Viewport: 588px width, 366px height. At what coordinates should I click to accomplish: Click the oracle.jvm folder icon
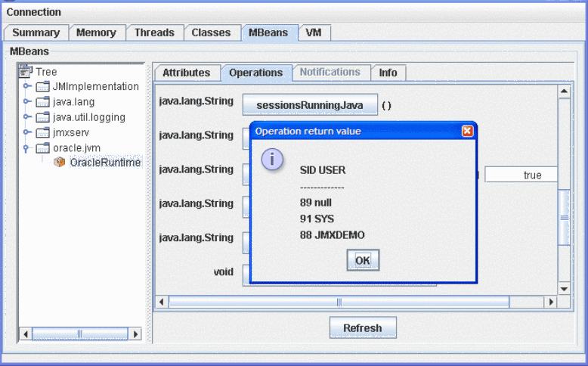tap(42, 148)
